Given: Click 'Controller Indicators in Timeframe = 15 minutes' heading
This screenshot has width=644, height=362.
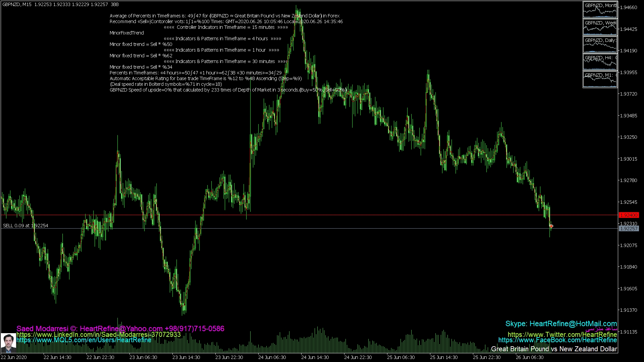Looking at the screenshot, I should pos(226,27).
